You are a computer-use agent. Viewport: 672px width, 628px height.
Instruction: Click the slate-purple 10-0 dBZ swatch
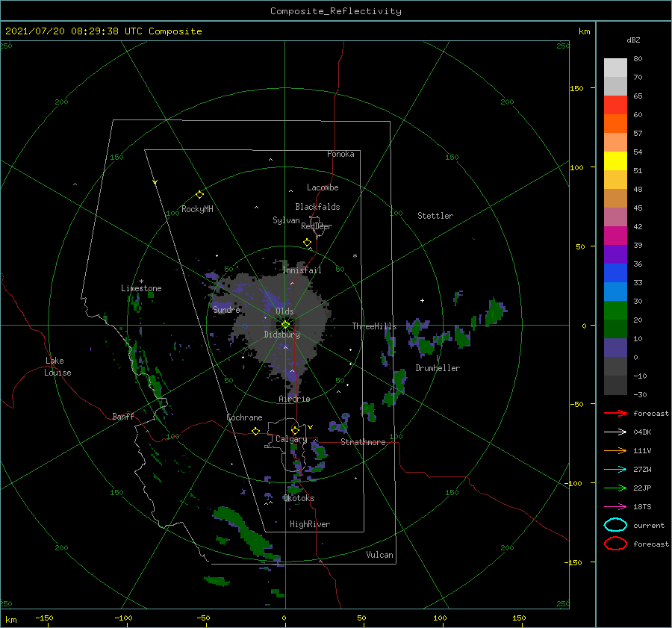[x=615, y=348]
